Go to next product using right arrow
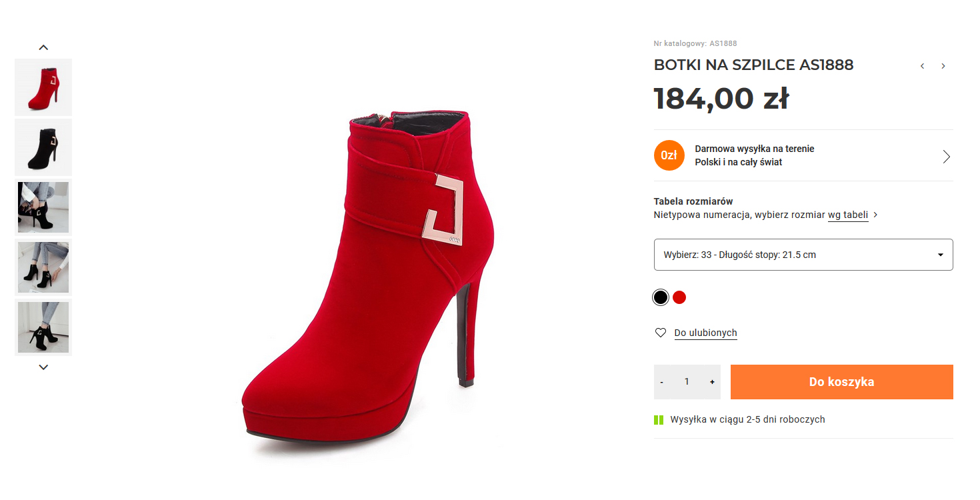 tap(943, 66)
